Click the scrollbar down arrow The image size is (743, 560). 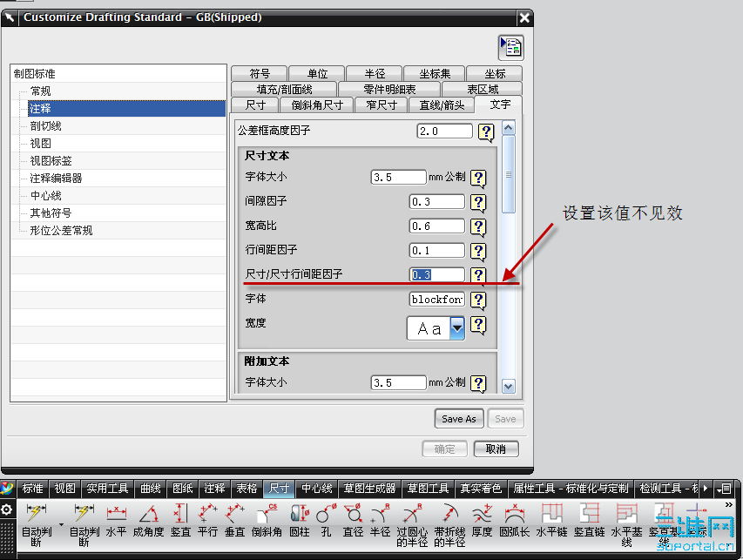[509, 386]
